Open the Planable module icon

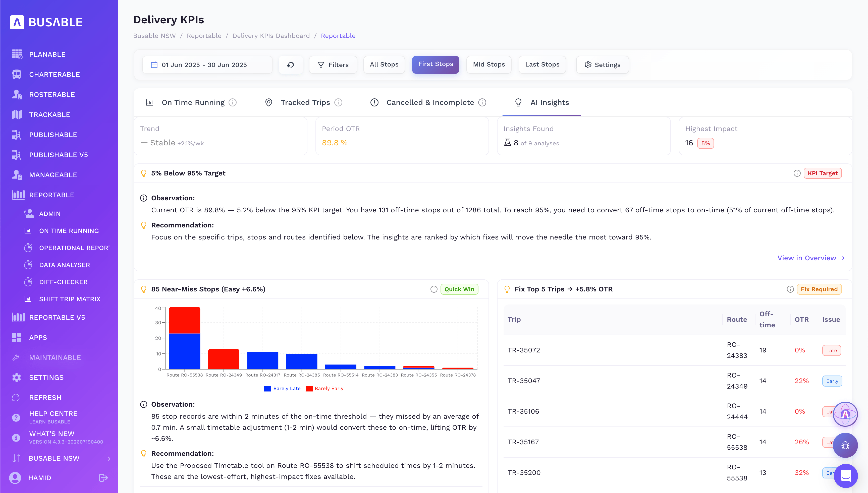17,54
